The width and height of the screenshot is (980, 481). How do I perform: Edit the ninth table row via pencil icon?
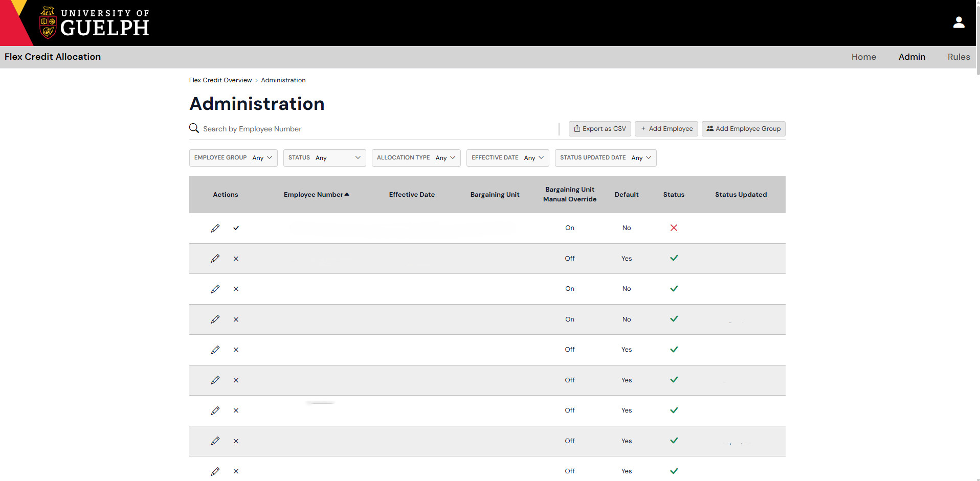[215, 471]
